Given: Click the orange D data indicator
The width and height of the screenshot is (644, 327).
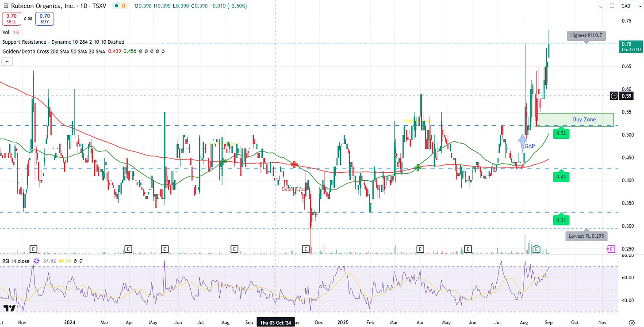Looking at the screenshot, I should [x=124, y=6].
